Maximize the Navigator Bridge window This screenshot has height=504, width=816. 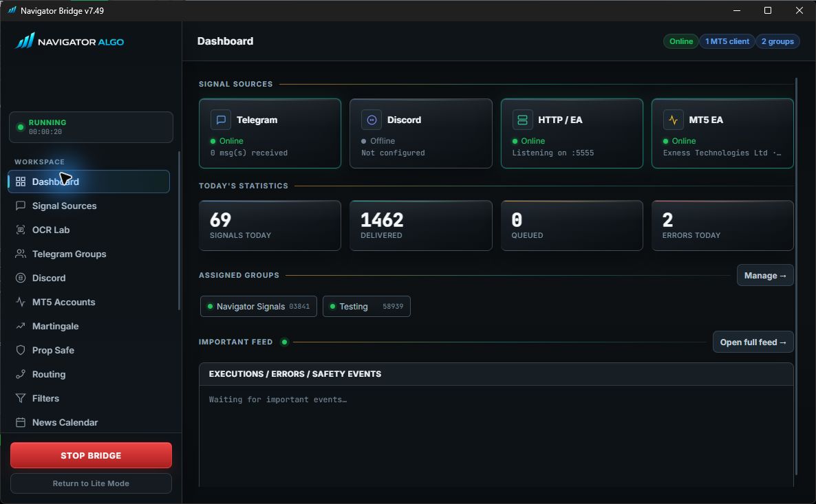[x=768, y=10]
